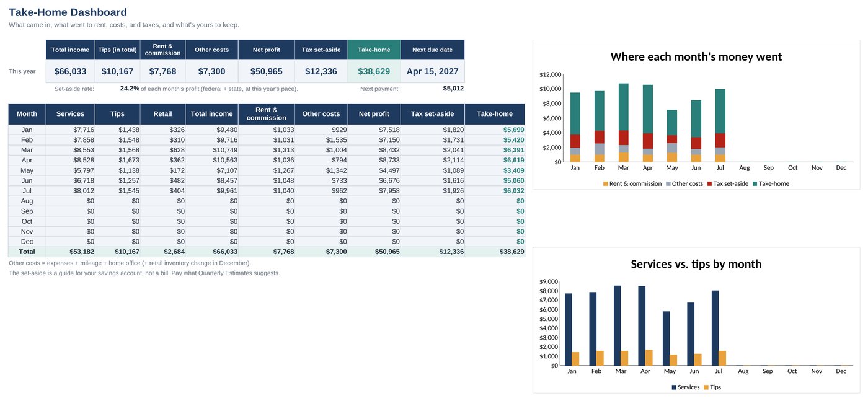Click the Next due date Apr 15, 2027
This screenshot has height=401, width=868.
(x=432, y=71)
